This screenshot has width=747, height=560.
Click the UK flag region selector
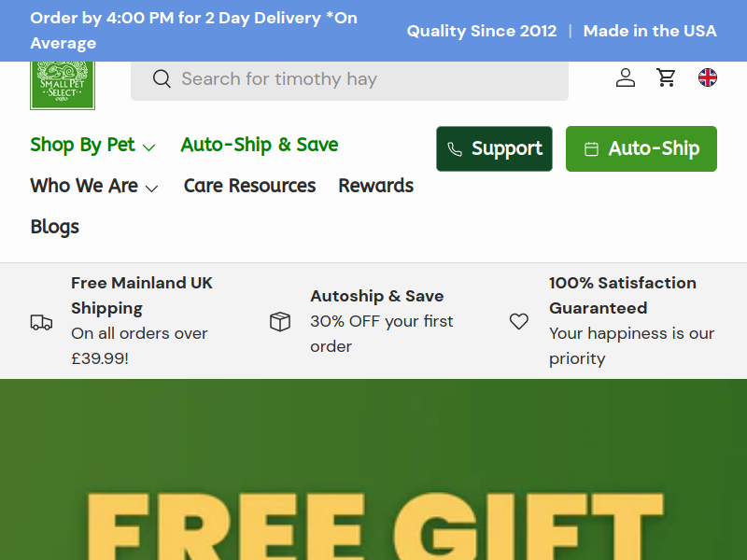click(708, 77)
